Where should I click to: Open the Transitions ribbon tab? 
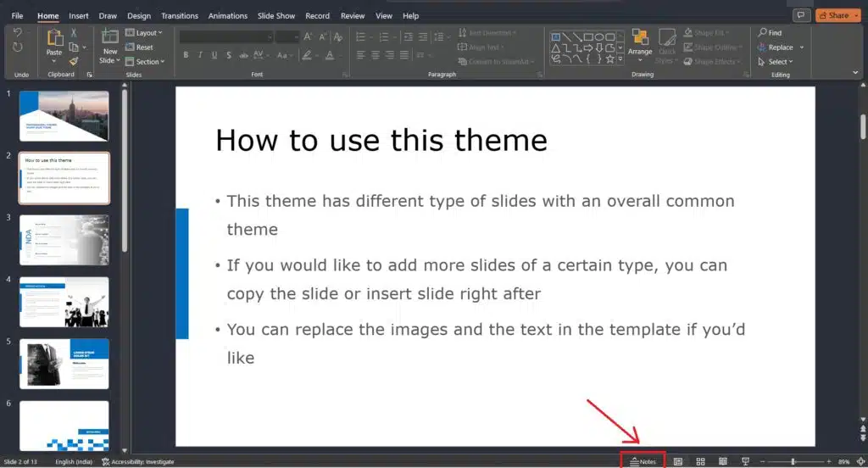coord(179,16)
